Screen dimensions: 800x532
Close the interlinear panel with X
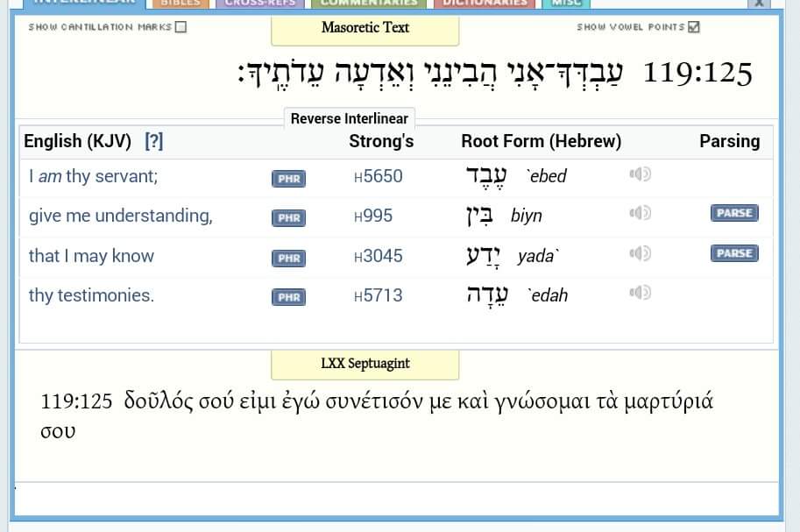pos(760,4)
